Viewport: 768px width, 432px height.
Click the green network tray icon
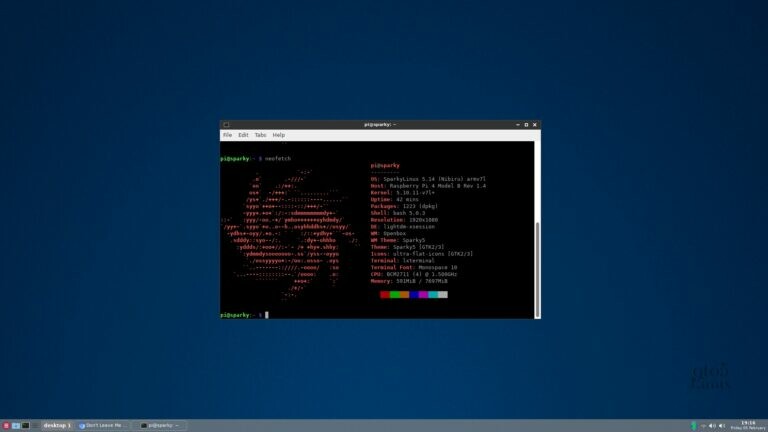click(x=694, y=426)
